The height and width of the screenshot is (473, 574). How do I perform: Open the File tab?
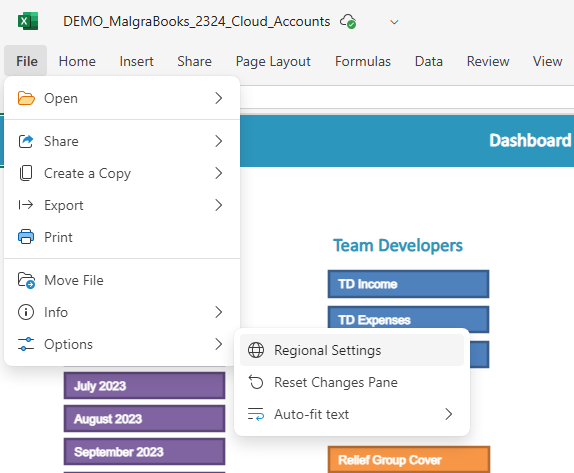(x=26, y=61)
